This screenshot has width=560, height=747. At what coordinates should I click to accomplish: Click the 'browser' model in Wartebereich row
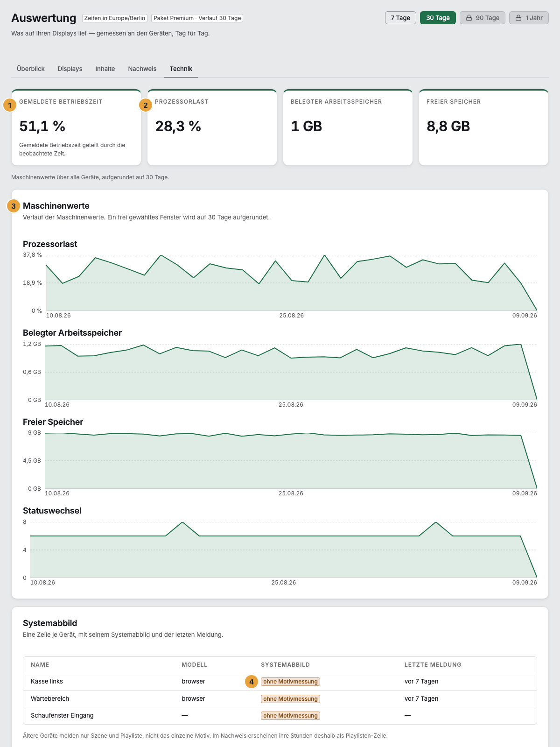194,699
